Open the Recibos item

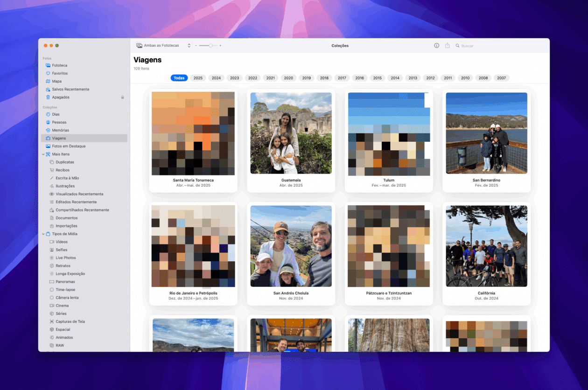pyautogui.click(x=84, y=170)
